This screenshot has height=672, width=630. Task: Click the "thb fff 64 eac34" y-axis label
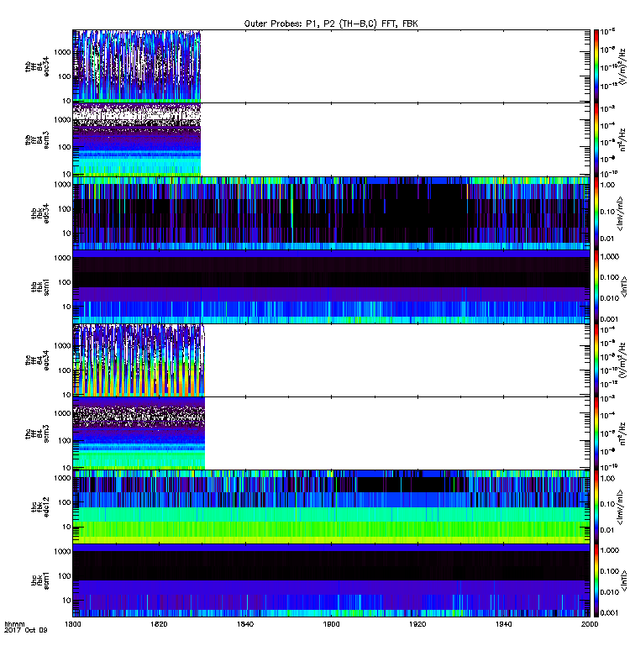[x=37, y=66]
